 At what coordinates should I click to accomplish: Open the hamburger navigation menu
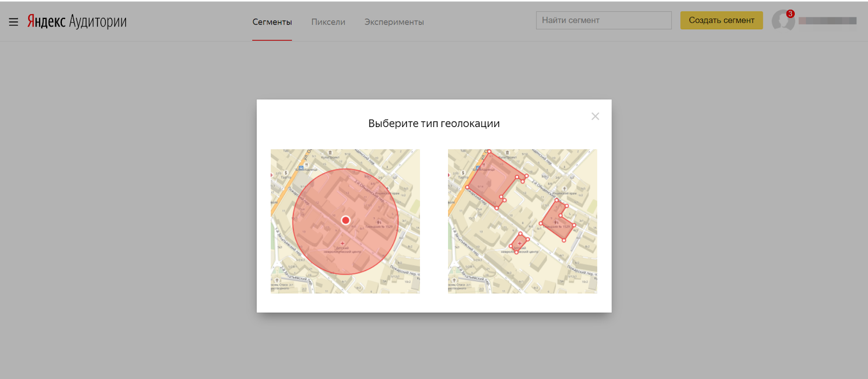[14, 22]
